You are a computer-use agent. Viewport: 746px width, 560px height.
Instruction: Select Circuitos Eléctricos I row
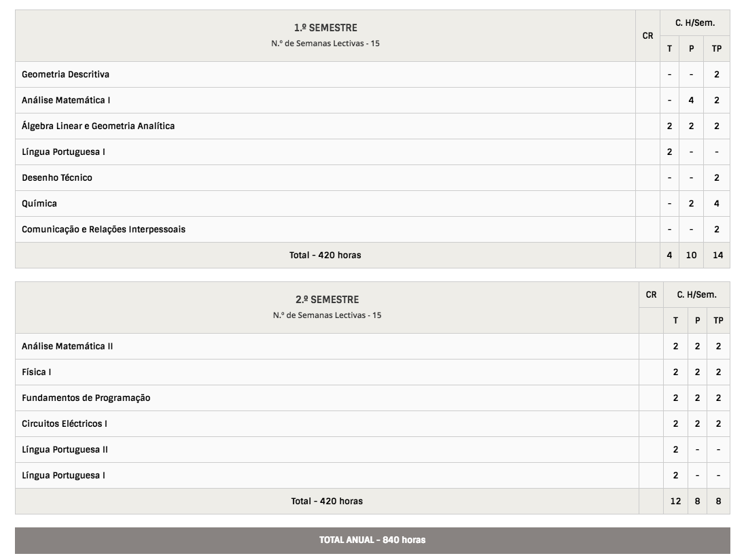click(x=65, y=423)
